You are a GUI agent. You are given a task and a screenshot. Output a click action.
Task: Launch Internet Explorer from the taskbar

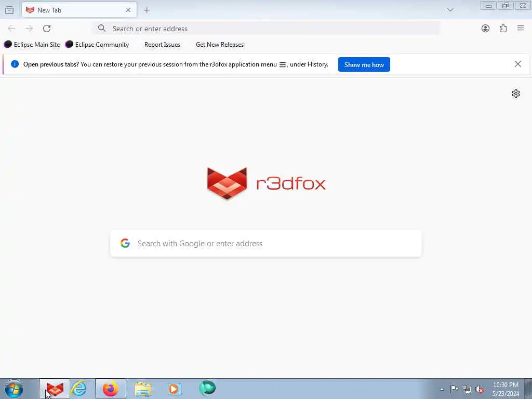[x=79, y=389]
